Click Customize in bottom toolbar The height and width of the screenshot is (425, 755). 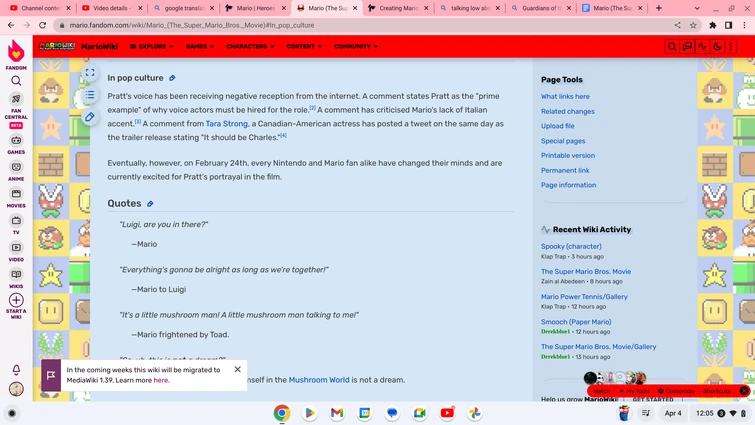[677, 391]
